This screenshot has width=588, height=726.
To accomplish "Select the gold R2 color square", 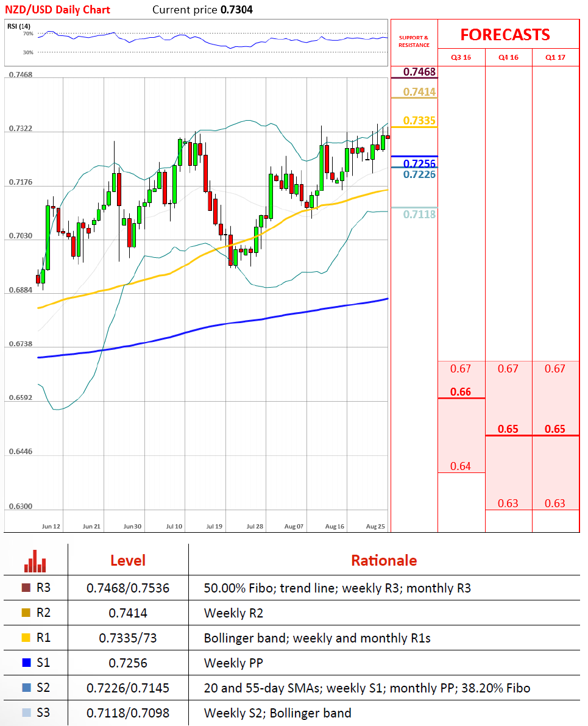I will 26,613.
